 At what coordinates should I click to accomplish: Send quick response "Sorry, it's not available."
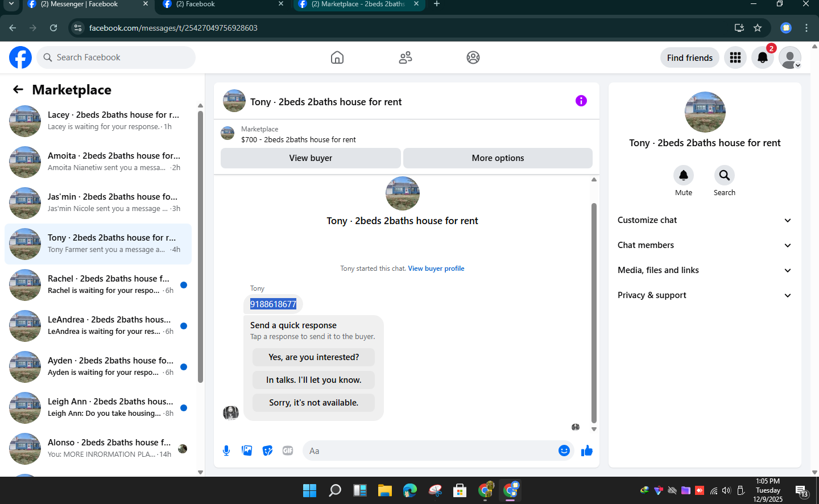[313, 403]
